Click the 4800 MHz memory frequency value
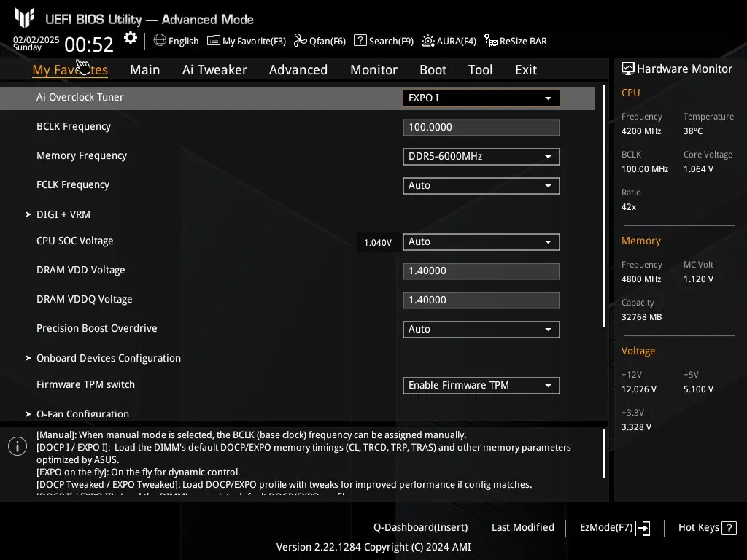This screenshot has width=747, height=560. [x=640, y=279]
